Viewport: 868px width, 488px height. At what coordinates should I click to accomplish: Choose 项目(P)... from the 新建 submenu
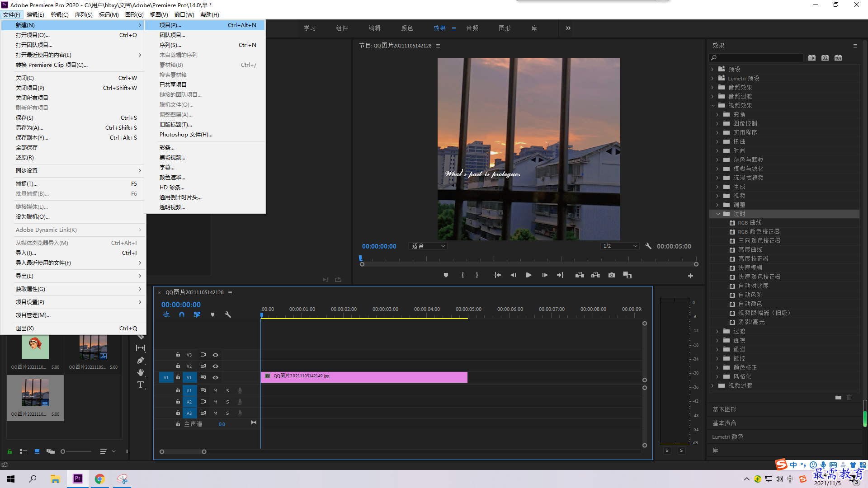[205, 25]
